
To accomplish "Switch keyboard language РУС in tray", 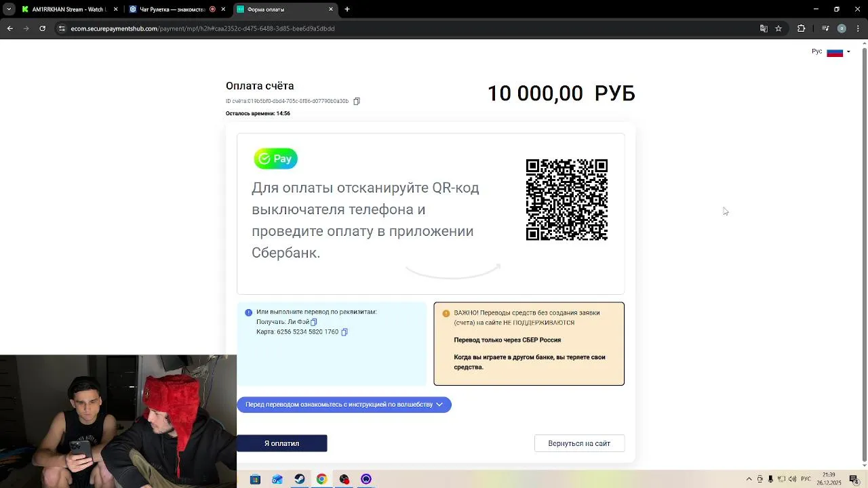I will pyautogui.click(x=806, y=479).
